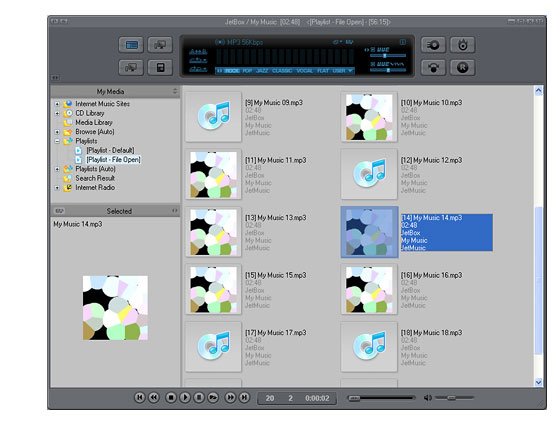Mute audio via speaker icon
The height and width of the screenshot is (435, 560).
point(428,398)
